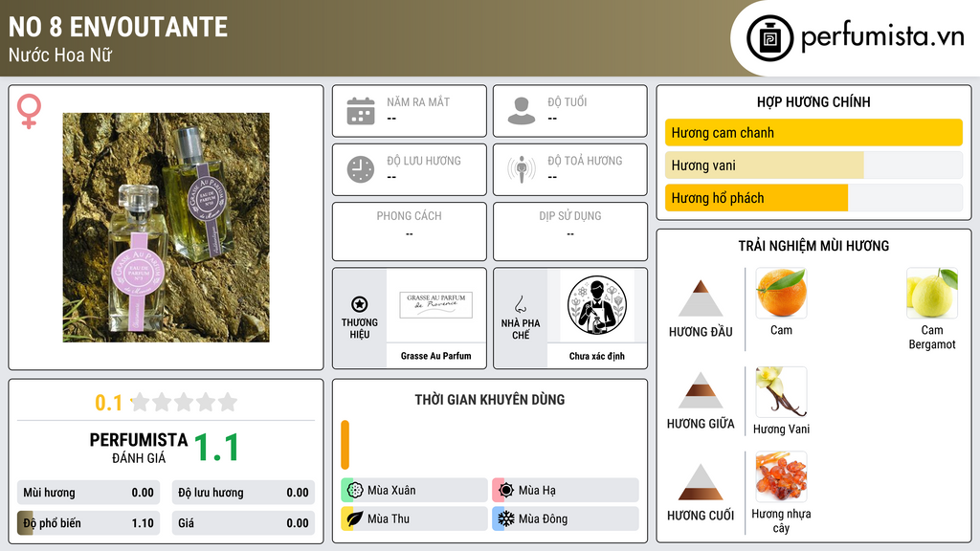The image size is (980, 551).
Task: Select the Hương đầu pyramid icon
Action: [701, 298]
